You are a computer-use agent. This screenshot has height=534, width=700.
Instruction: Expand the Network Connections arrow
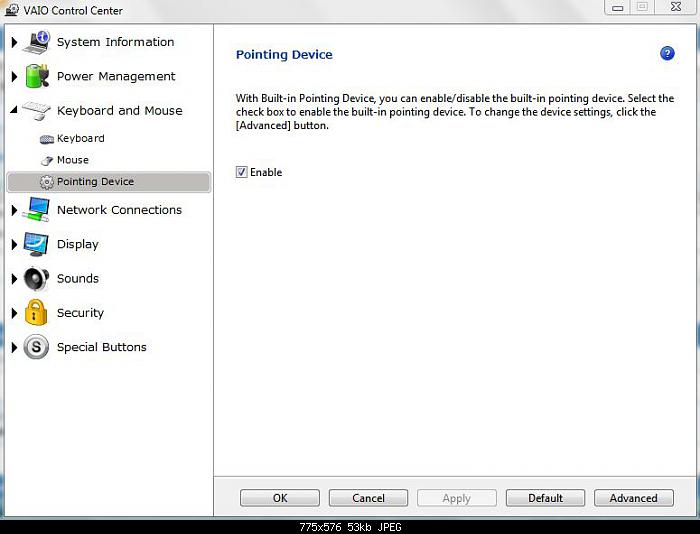(x=14, y=210)
